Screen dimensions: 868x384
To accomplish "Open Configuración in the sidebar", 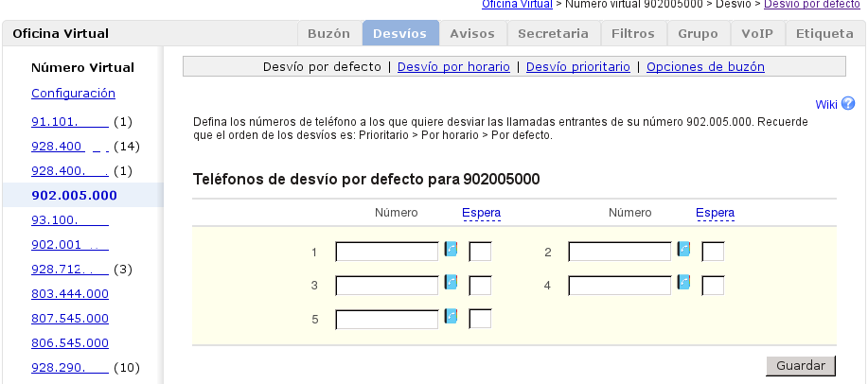I will (73, 94).
